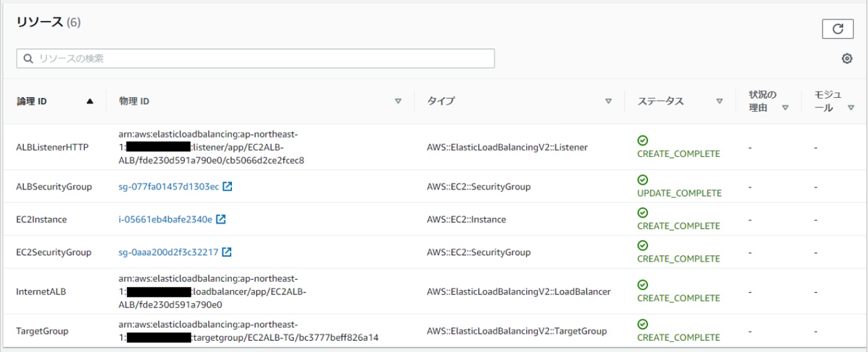Click the TargetGroup status check icon

coord(642,324)
